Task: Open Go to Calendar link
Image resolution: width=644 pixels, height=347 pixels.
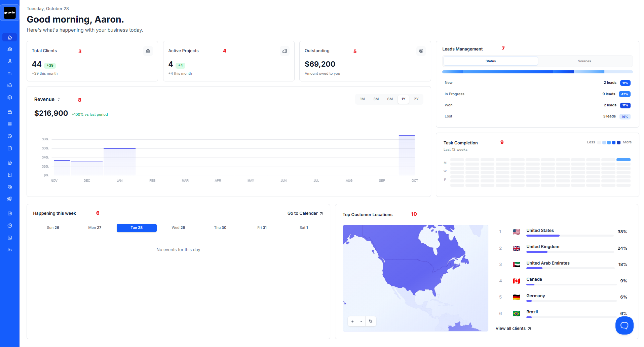Action: (x=305, y=213)
